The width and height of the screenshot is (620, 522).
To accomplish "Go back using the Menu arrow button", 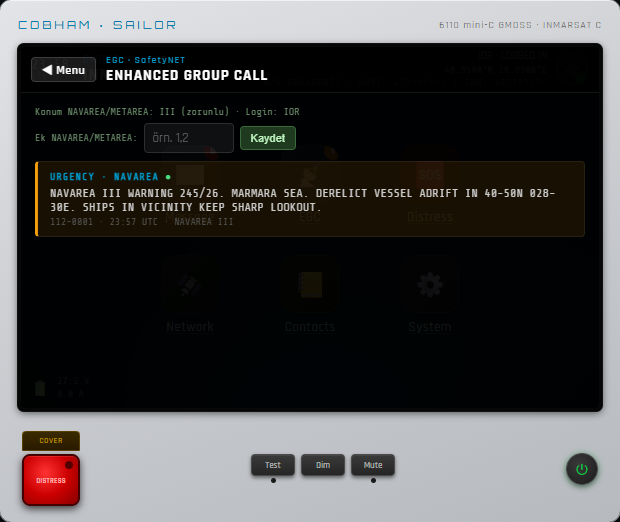I will click(63, 70).
